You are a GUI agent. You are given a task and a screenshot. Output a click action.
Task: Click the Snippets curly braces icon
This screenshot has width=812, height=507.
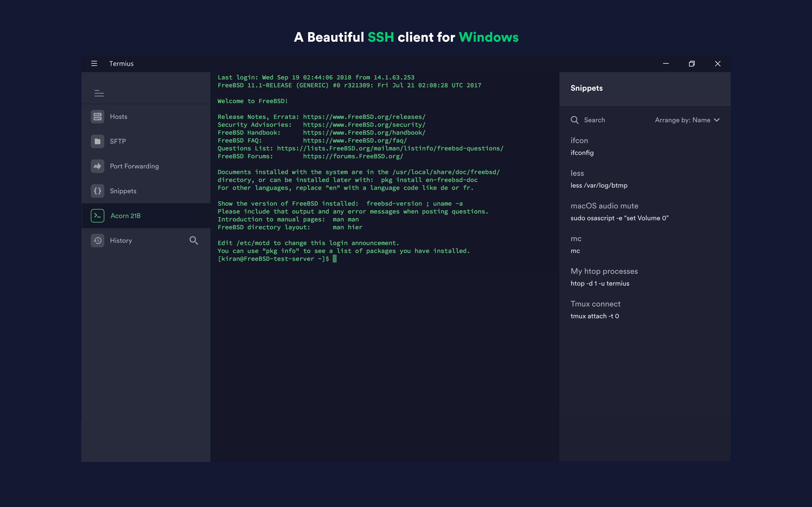point(97,191)
